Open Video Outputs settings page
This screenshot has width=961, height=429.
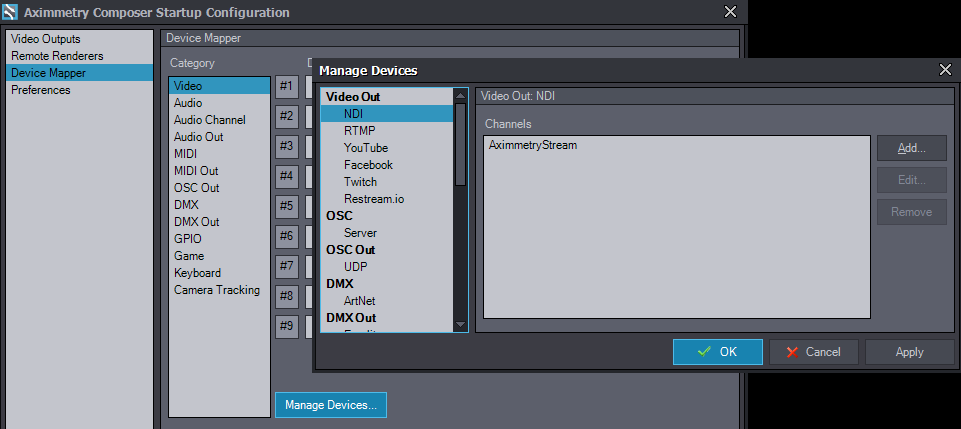[80, 39]
